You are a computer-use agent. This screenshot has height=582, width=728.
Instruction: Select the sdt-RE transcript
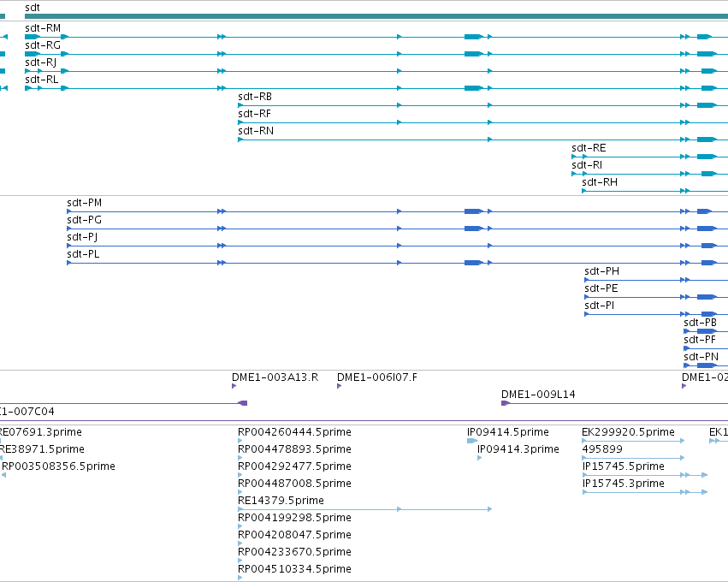[x=589, y=149]
